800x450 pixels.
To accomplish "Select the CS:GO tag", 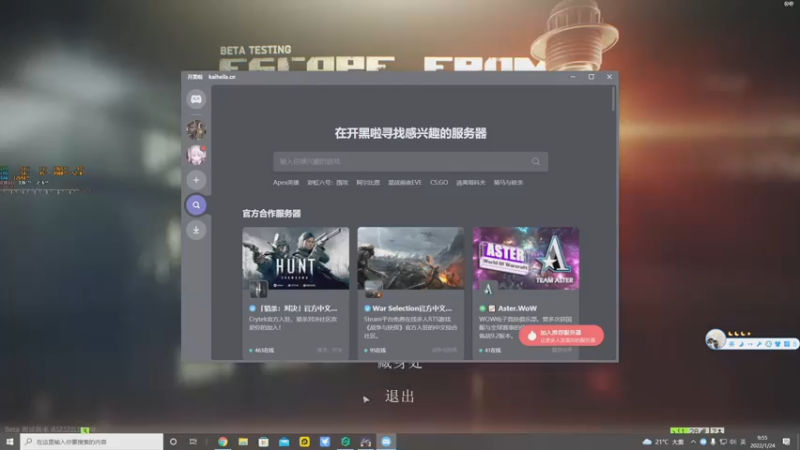I will coord(439,183).
